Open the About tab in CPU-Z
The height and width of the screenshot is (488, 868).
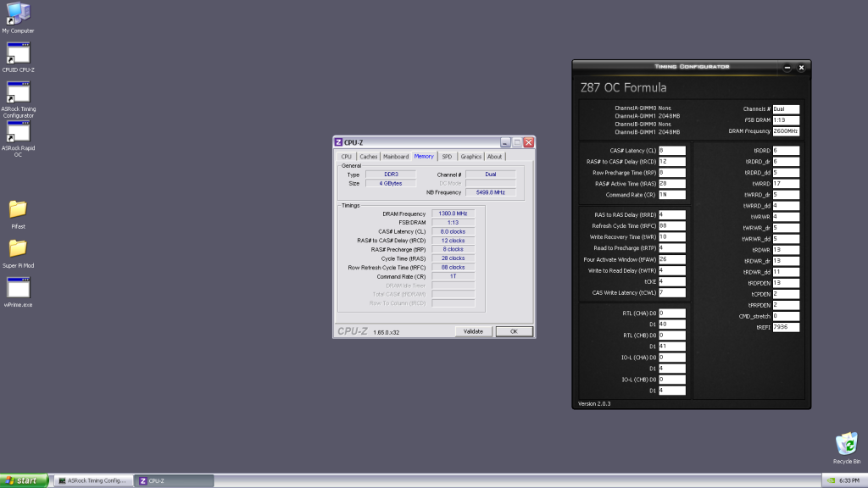pyautogui.click(x=494, y=157)
